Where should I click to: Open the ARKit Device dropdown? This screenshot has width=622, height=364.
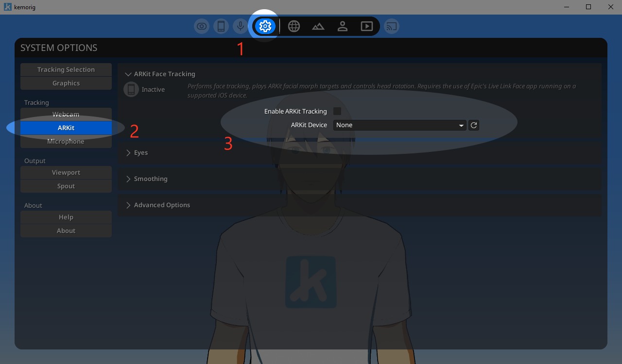pyautogui.click(x=399, y=125)
